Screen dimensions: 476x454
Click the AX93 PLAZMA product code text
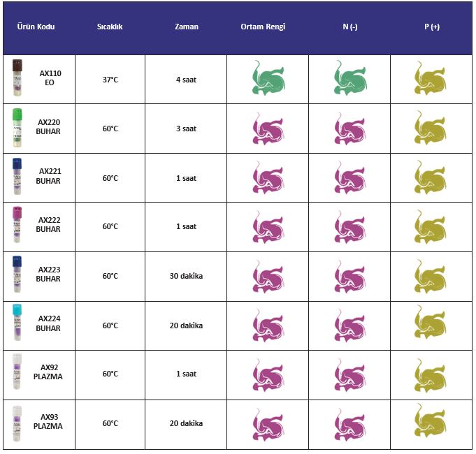(x=48, y=422)
